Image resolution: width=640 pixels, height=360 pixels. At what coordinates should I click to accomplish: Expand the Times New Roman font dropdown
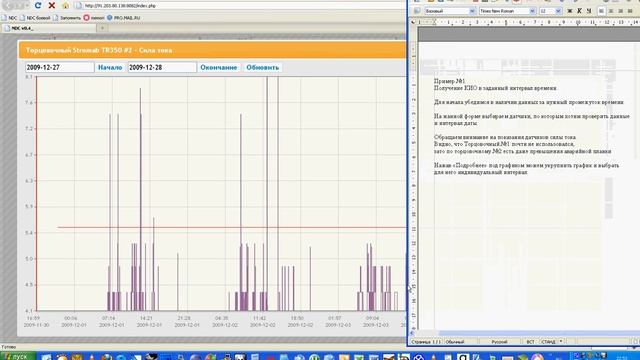click(x=532, y=11)
